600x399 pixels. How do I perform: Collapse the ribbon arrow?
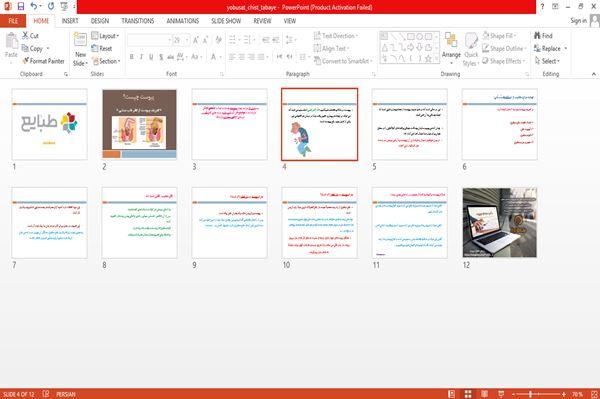pyautogui.click(x=594, y=74)
